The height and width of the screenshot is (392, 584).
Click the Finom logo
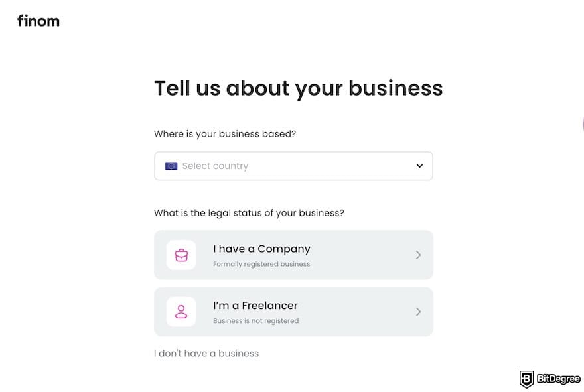pos(38,21)
